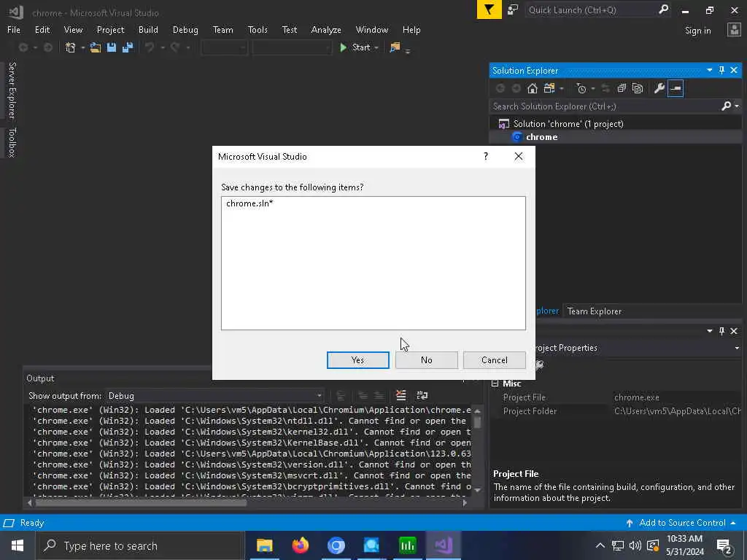The height and width of the screenshot is (560, 747).
Task: Click the New Project toolbar icon
Action: (71, 47)
